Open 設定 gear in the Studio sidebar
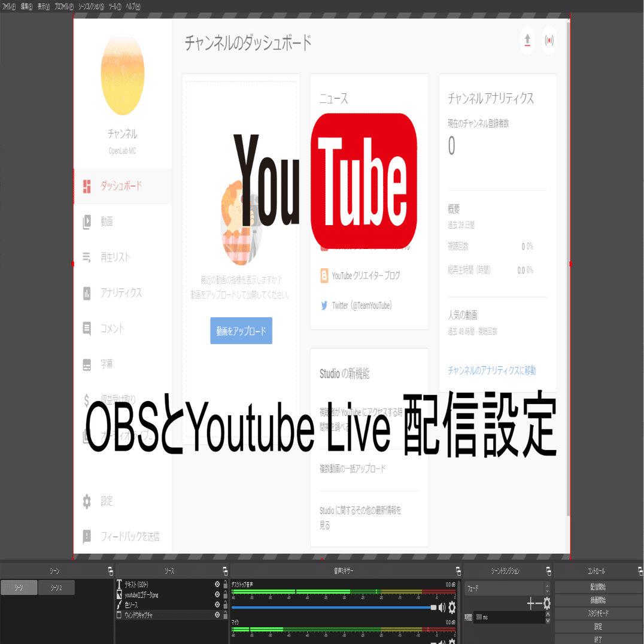Image resolution: width=644 pixels, height=644 pixels. 123,501
